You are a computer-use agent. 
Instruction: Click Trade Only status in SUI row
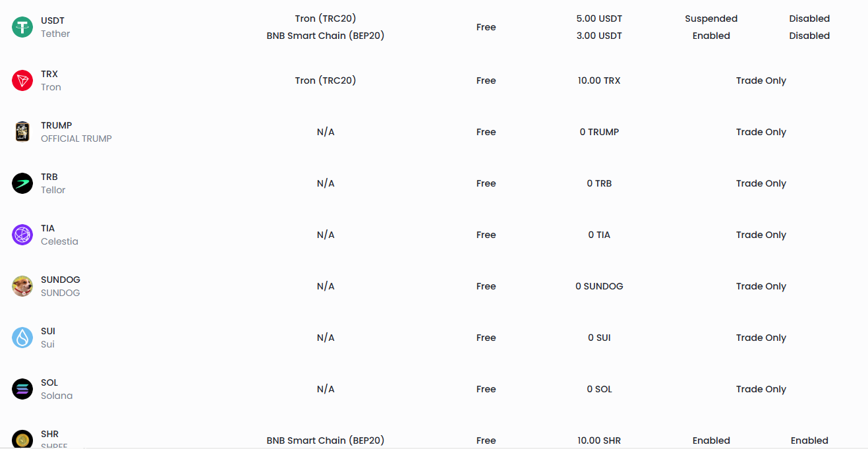point(761,338)
